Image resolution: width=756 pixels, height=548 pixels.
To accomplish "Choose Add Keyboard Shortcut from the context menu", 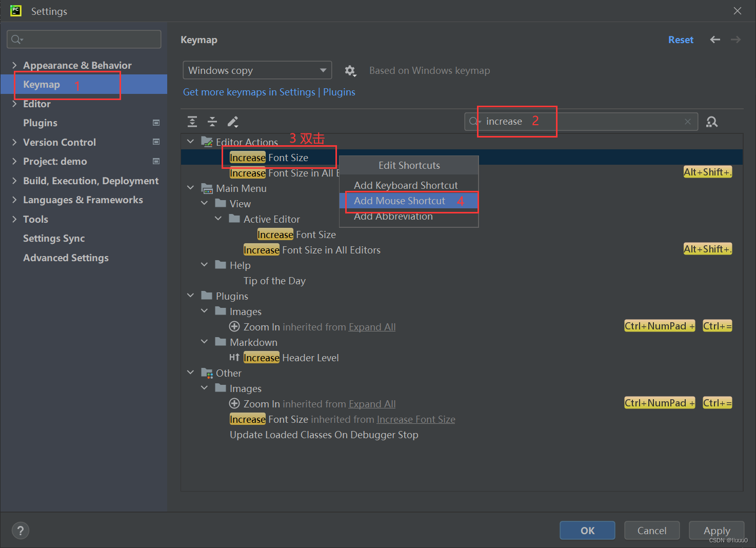I will (x=406, y=185).
